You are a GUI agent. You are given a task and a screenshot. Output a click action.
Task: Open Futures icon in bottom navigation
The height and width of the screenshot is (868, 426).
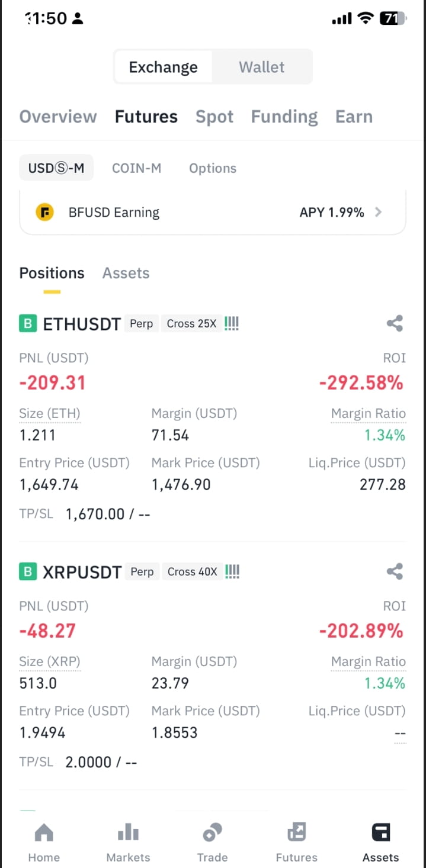(x=296, y=834)
